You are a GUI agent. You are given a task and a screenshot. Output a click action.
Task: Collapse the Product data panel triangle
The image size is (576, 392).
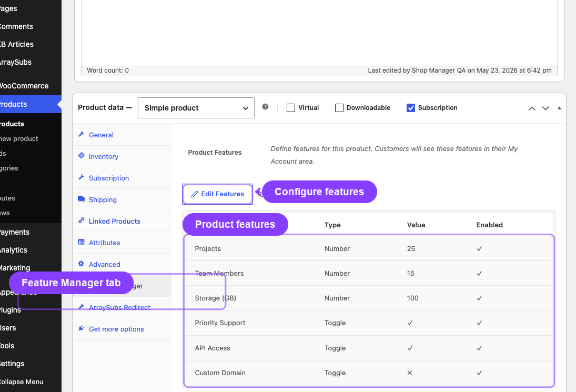(x=559, y=108)
